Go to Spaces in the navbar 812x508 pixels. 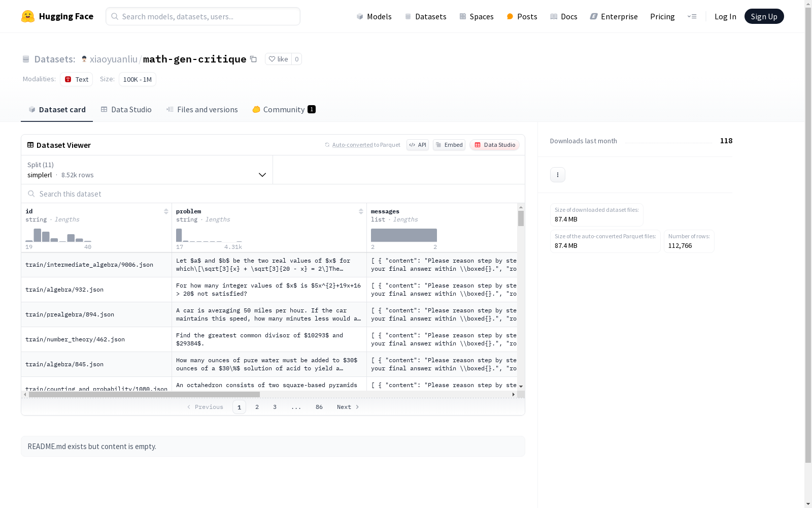click(476, 16)
